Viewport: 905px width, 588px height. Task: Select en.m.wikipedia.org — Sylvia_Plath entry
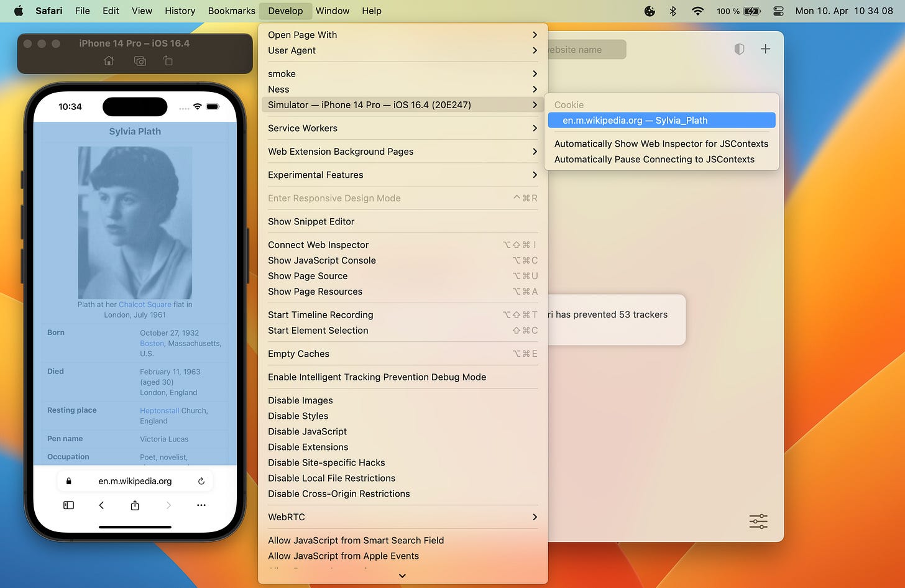coord(661,121)
